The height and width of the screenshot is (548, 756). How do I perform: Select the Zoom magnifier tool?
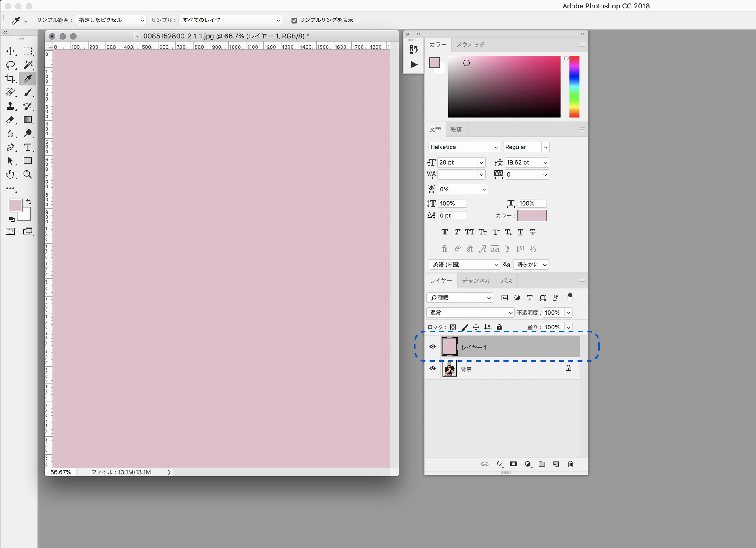pyautogui.click(x=28, y=174)
